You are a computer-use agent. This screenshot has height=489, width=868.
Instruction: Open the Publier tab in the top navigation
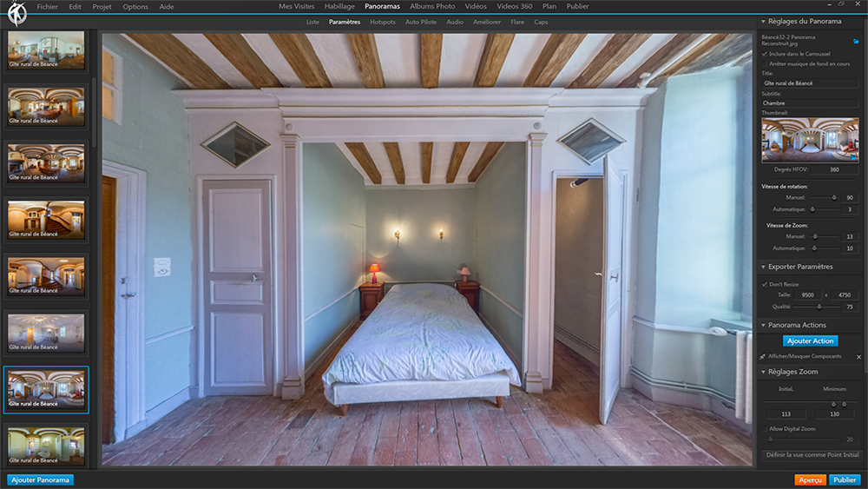577,6
